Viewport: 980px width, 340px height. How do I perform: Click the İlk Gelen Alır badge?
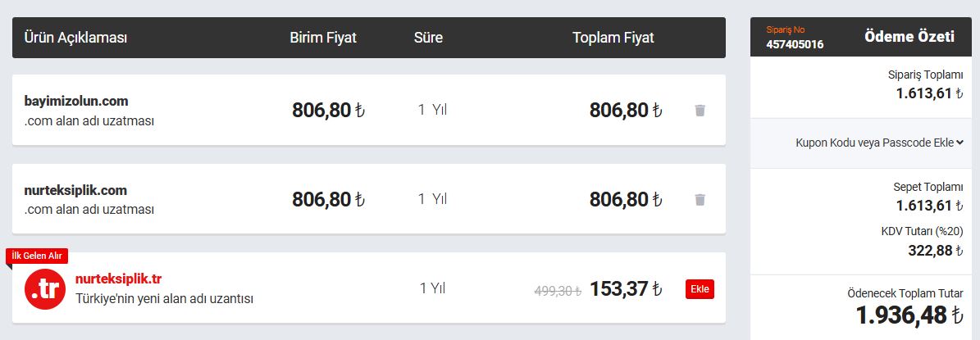pyautogui.click(x=37, y=256)
